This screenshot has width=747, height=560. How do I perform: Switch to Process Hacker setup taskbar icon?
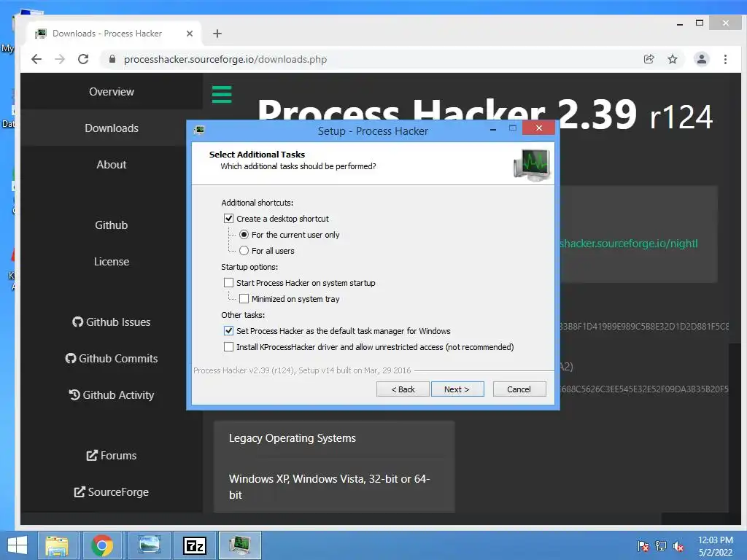tap(239, 545)
